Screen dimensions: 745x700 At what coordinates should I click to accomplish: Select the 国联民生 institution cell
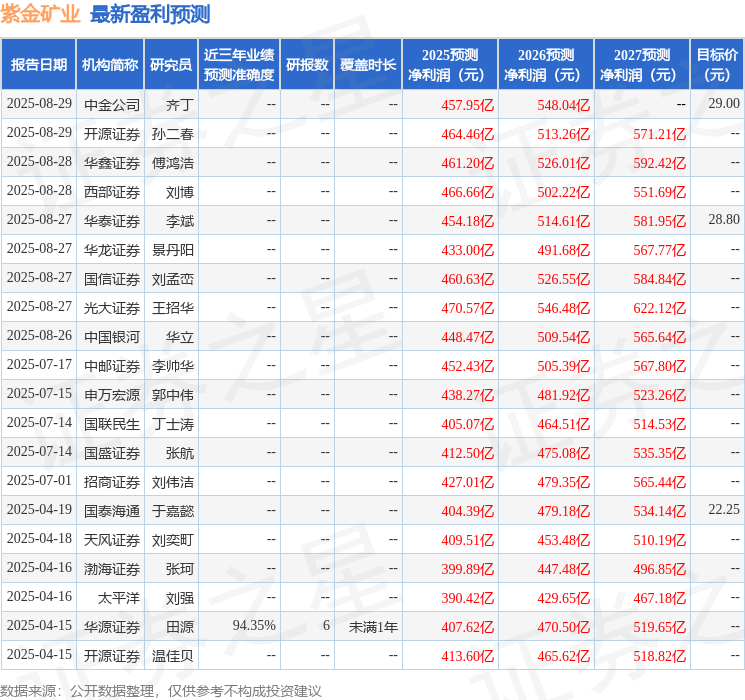click(x=112, y=424)
